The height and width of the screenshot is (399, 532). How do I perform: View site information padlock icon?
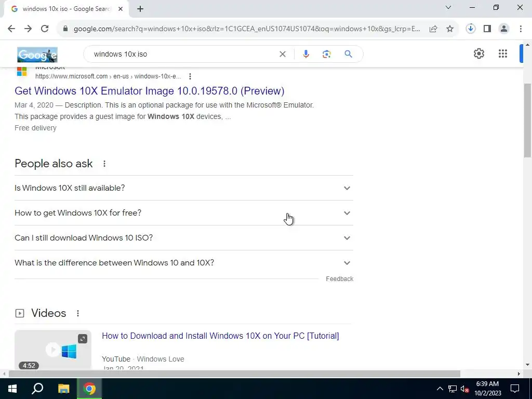65,29
